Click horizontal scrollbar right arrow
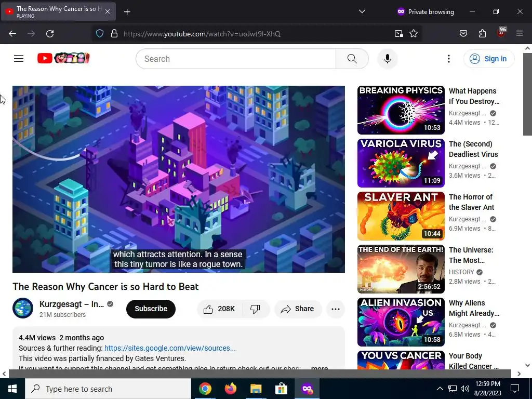 click(519, 374)
